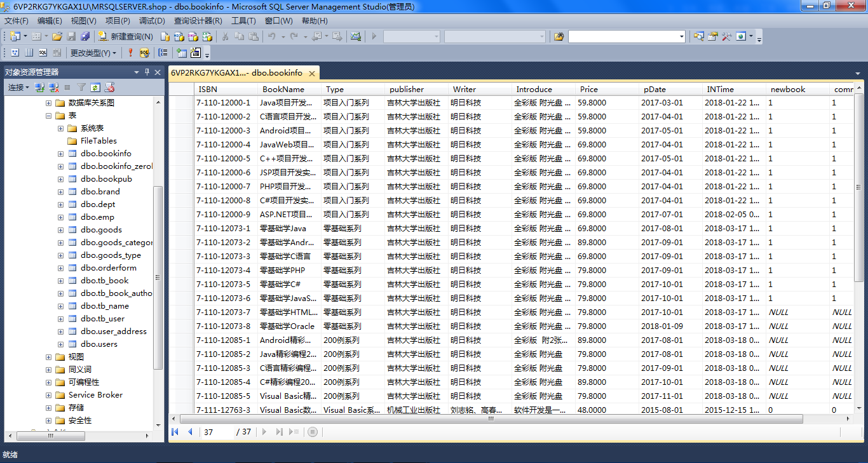This screenshot has height=463, width=868.
Task: Click Disconnect server icon in Object Explorer
Action: [53, 87]
